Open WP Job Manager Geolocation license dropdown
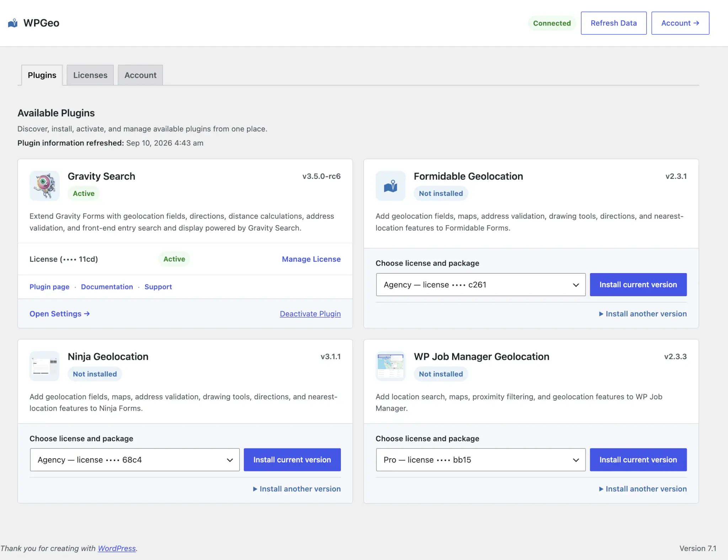Image resolution: width=728 pixels, height=560 pixels. coord(481,459)
